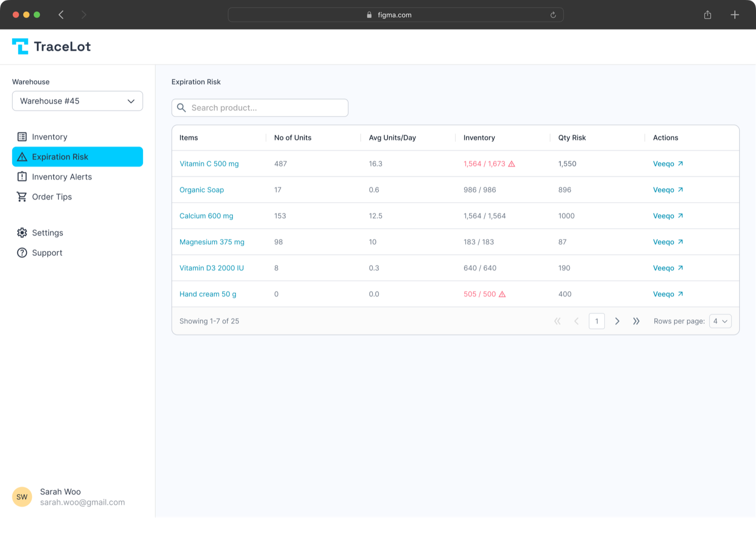Image resolution: width=756 pixels, height=537 pixels.
Task: Click the search magnifier icon
Action: tap(181, 108)
